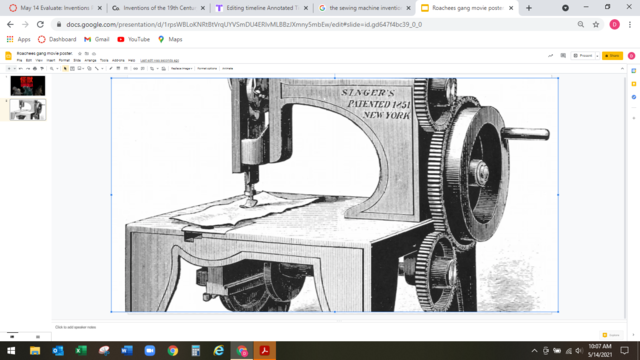The image size is (640, 360).
Task: Click the print icon in Slides toolbar
Action: tap(35, 69)
